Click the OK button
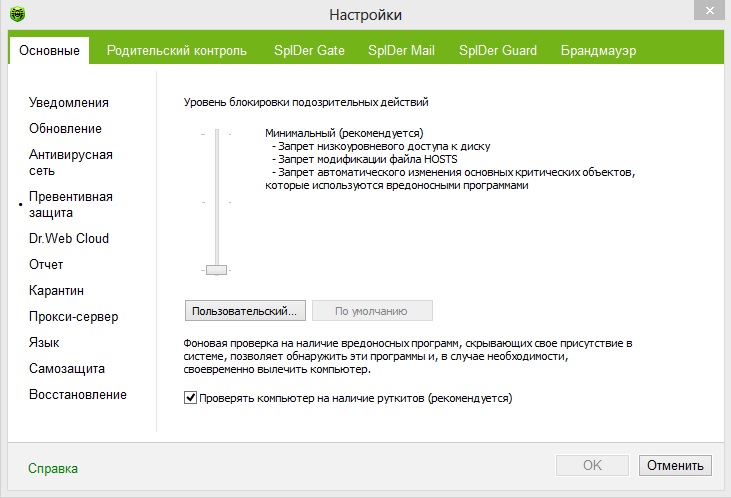 pos(592,465)
